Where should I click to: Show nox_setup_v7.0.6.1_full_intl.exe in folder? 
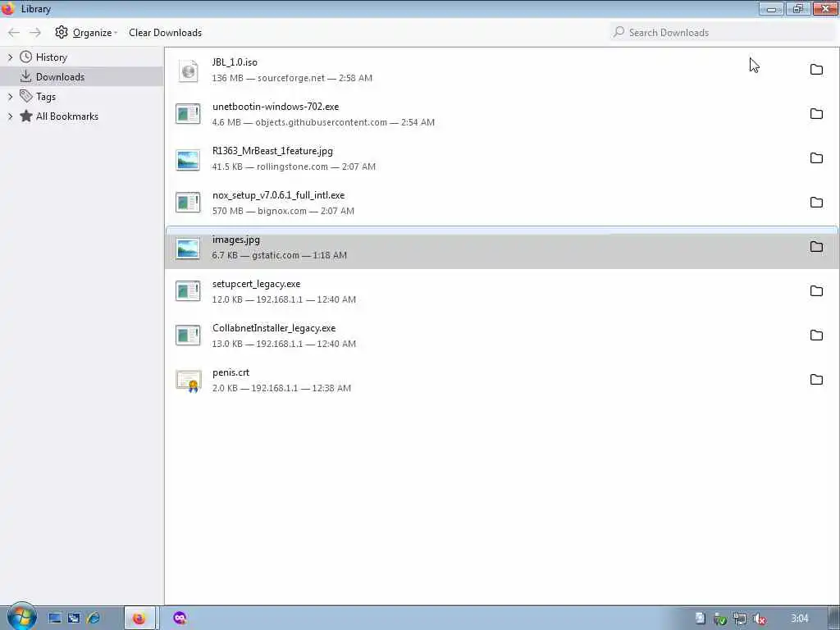(816, 203)
